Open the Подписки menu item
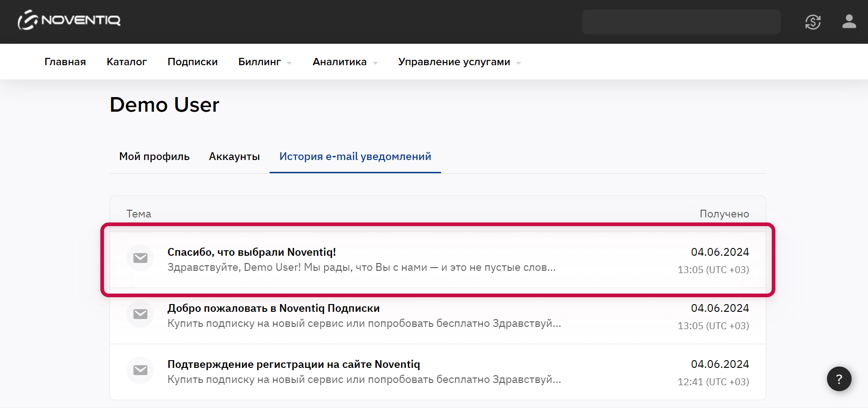 tap(192, 62)
